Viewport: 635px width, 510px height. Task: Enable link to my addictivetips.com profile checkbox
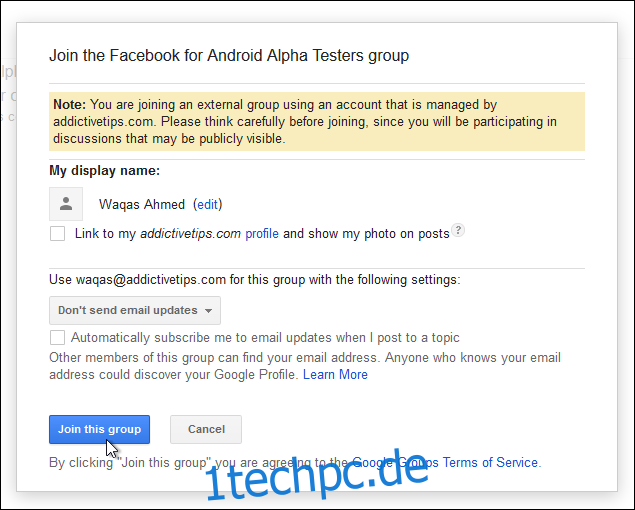pos(57,233)
